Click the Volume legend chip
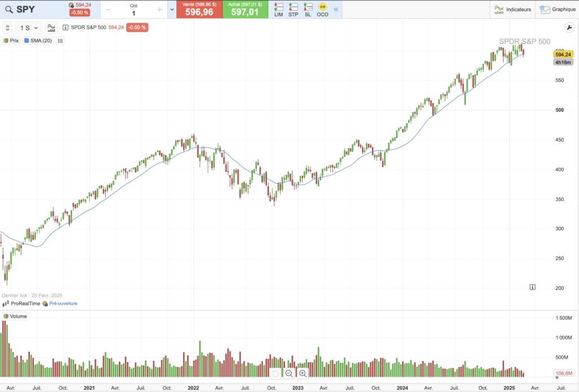579x392 pixels. pos(15,316)
